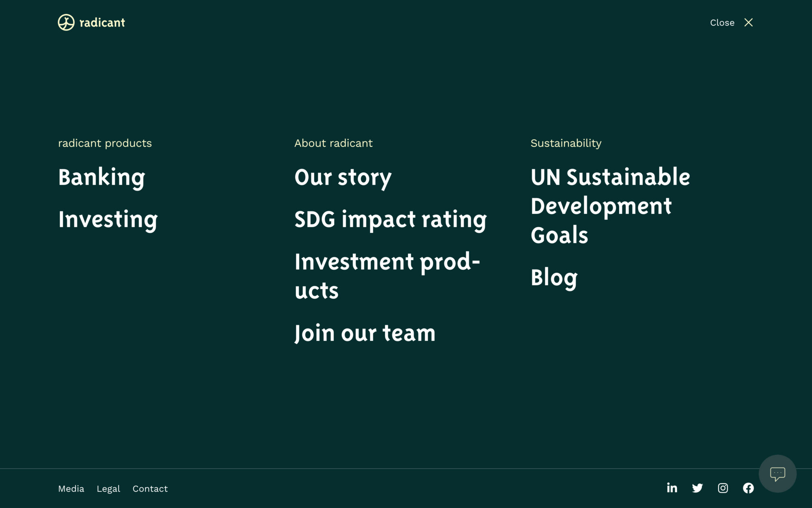Open the Investing menu item
Viewport: 812px width, 508px height.
pos(108,220)
